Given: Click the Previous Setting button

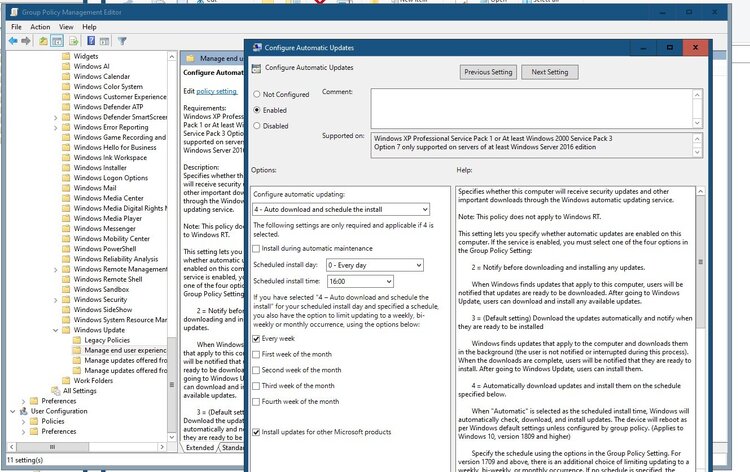Looking at the screenshot, I should point(488,72).
